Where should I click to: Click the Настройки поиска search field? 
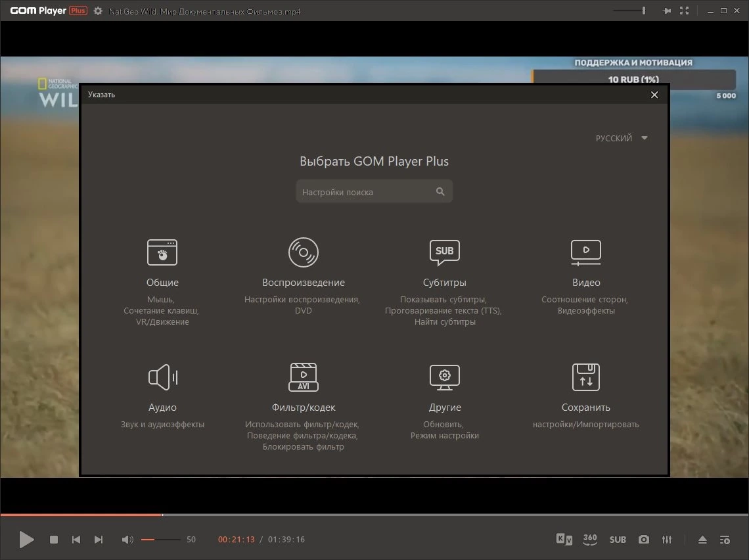pyautogui.click(x=374, y=192)
